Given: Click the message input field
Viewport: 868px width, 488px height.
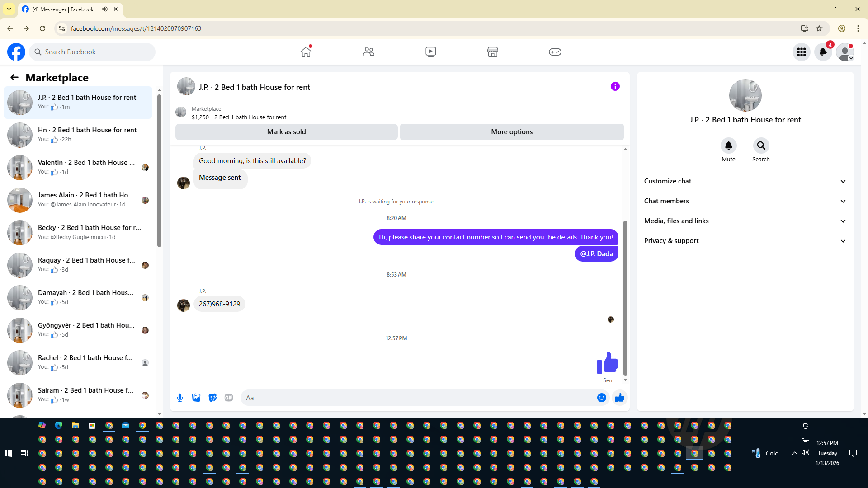Looking at the screenshot, I should pyautogui.click(x=418, y=398).
